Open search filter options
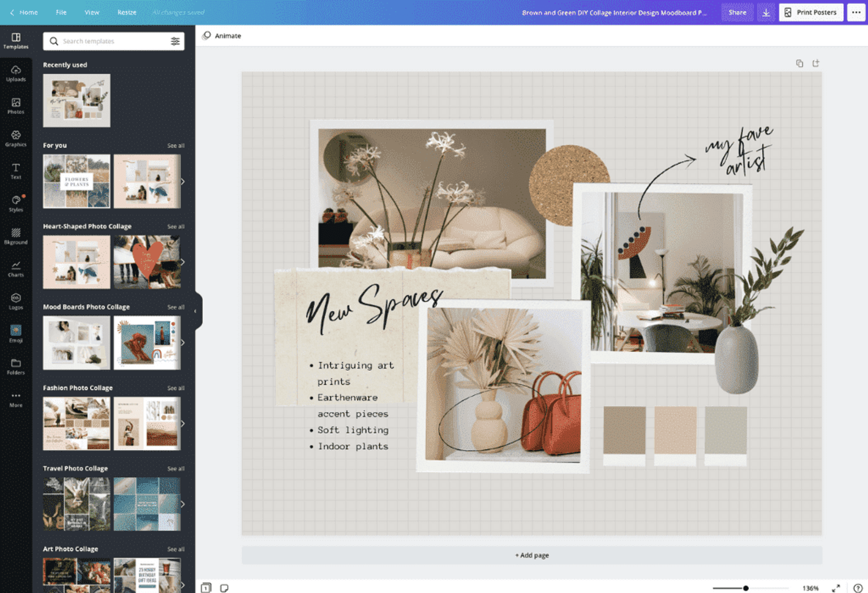Screen dimensions: 868x593 pyautogui.click(x=176, y=41)
